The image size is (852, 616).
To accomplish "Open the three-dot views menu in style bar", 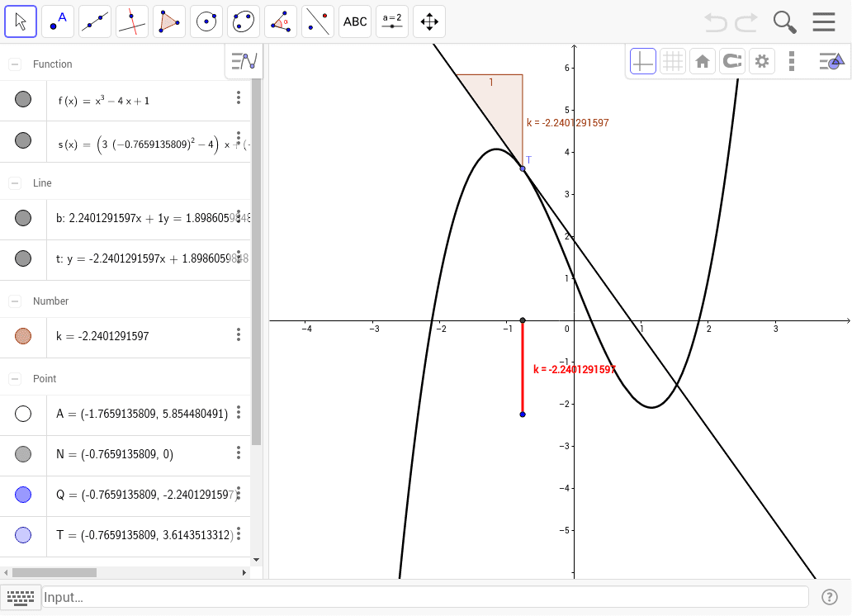I will 792,61.
